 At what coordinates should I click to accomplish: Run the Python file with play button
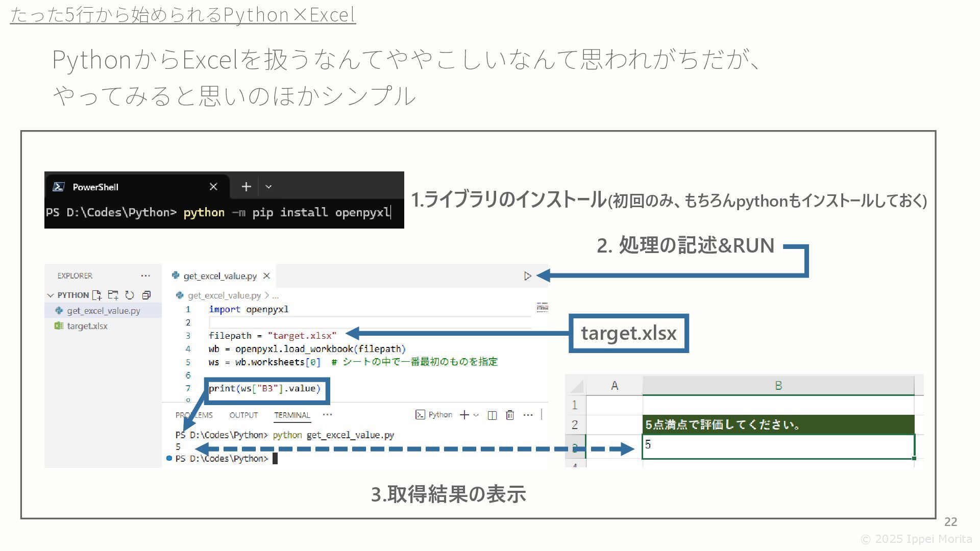[x=527, y=276]
